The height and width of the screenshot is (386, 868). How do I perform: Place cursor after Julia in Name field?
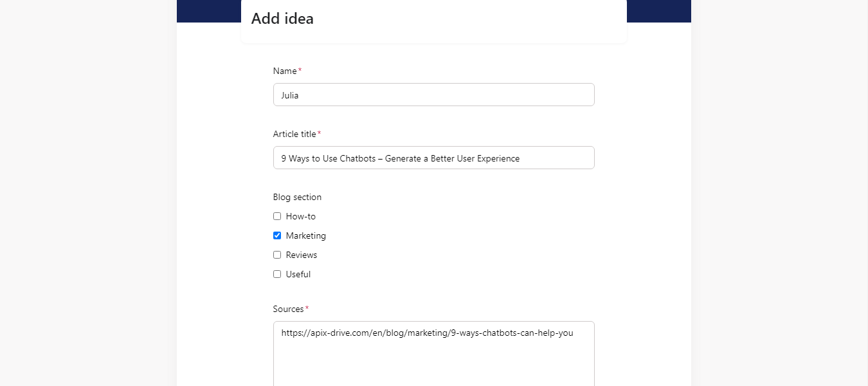[x=301, y=95]
